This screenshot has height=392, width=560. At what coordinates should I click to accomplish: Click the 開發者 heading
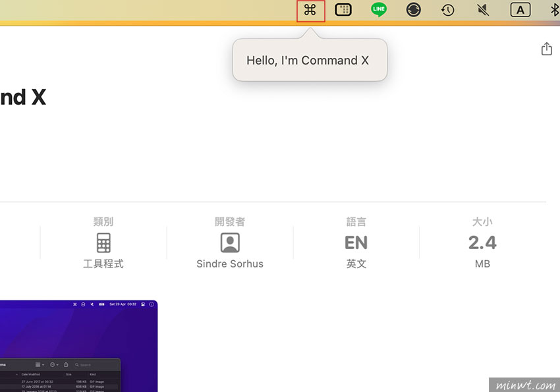[x=230, y=222]
